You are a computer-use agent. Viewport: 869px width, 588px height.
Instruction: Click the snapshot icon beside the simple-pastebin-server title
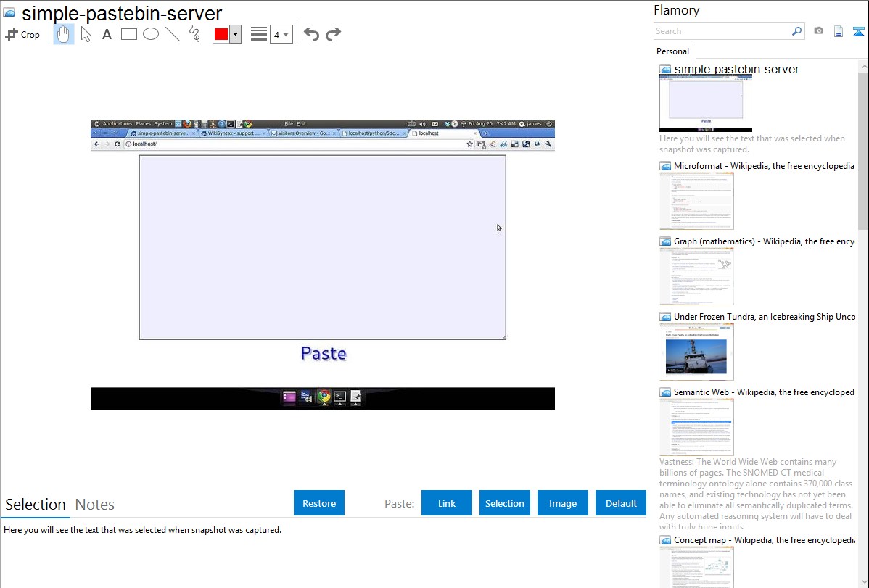tap(9, 12)
